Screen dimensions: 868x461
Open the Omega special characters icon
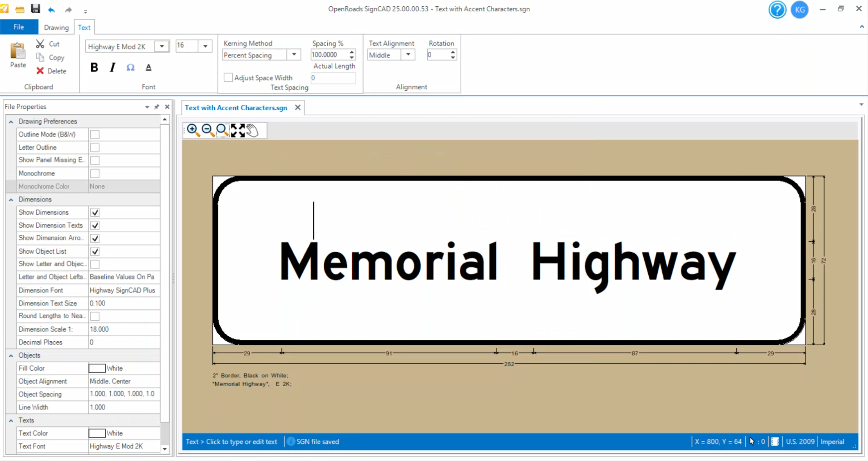coord(130,68)
